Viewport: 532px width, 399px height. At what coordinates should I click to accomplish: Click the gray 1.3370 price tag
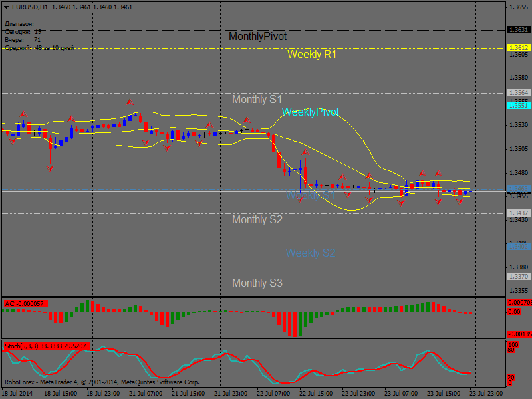518,277
